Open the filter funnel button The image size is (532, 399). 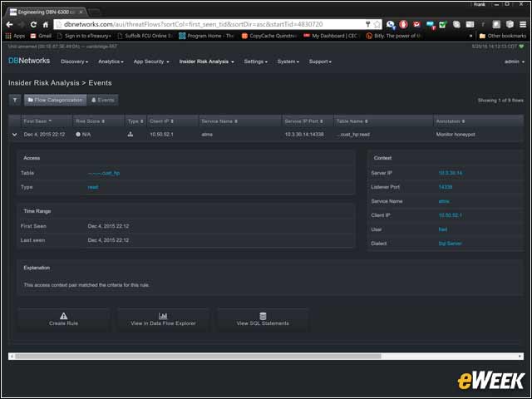pyautogui.click(x=15, y=100)
